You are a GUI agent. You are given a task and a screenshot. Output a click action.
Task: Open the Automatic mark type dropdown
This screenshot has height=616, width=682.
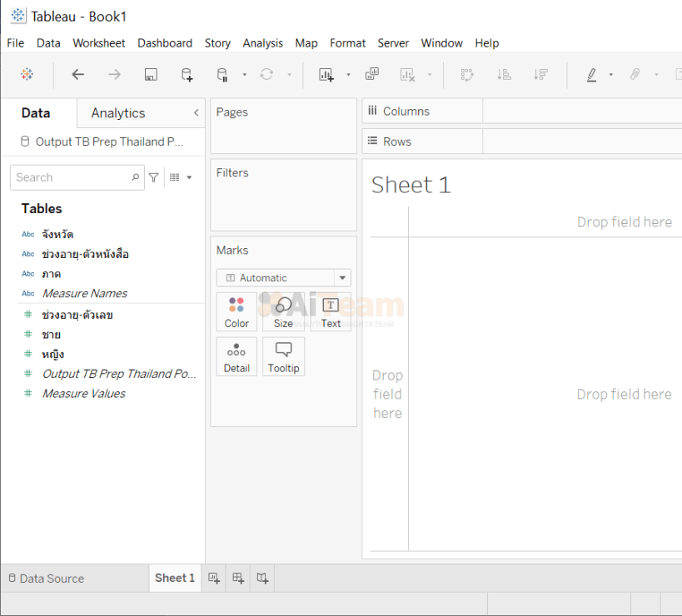click(x=284, y=278)
